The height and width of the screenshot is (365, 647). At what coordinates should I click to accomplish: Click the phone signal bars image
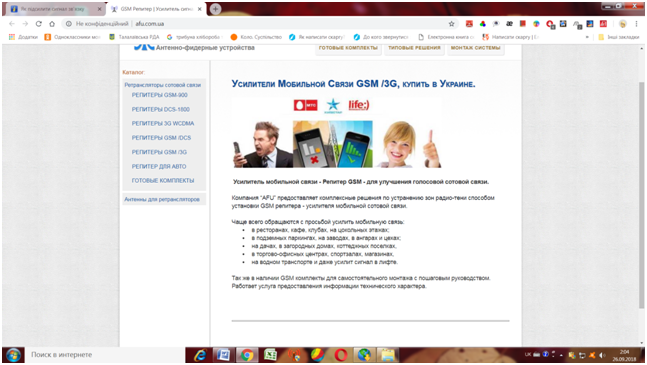333,144
